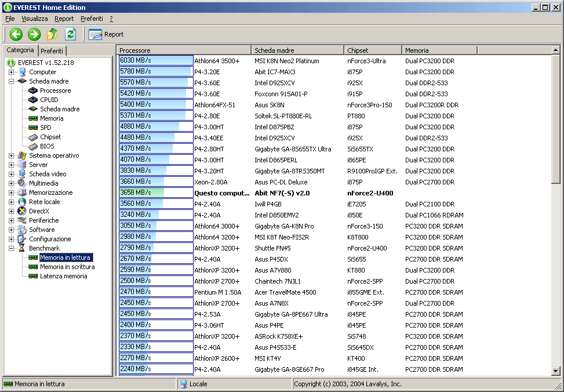The height and width of the screenshot is (392, 564).
Task: Click the BIOS chip icon
Action: pos(33,146)
